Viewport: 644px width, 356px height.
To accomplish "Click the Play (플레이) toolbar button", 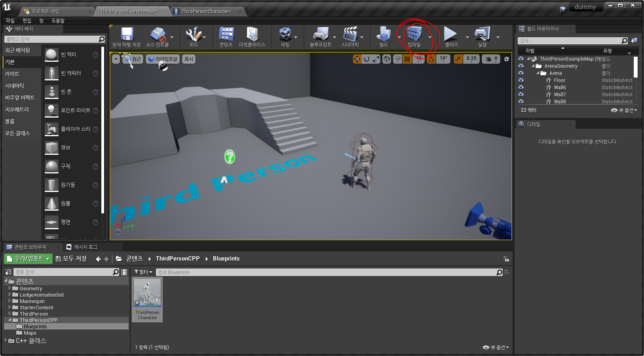I will tap(451, 37).
